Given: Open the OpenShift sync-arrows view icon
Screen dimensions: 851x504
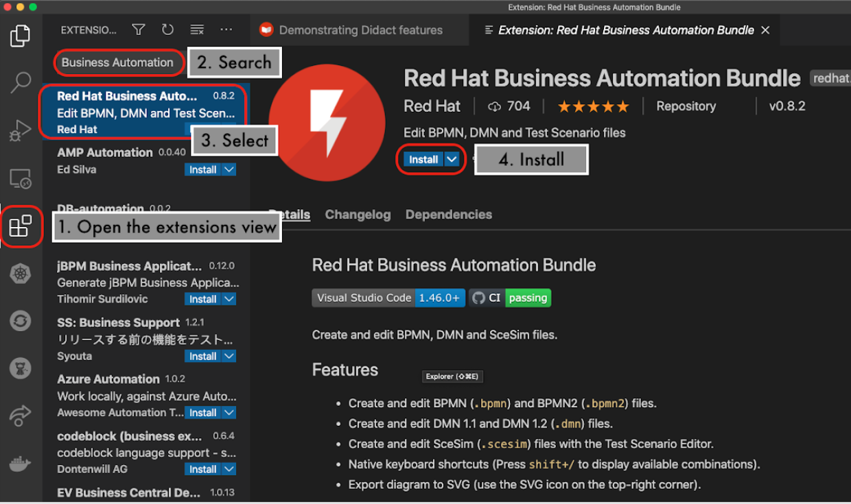Looking at the screenshot, I should click(21, 321).
